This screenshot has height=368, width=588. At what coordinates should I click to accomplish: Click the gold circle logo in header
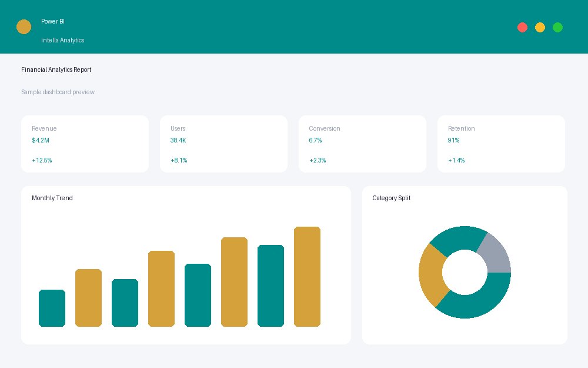tap(24, 26)
